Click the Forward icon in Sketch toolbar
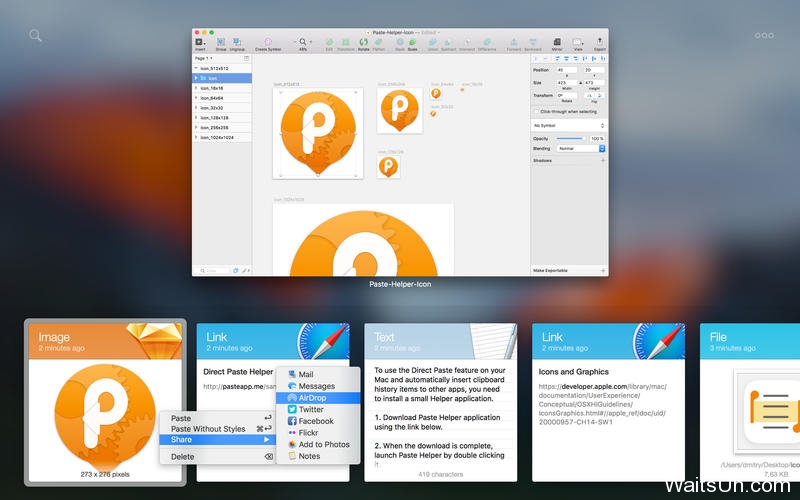Image resolution: width=800 pixels, height=500 pixels. coord(514,42)
